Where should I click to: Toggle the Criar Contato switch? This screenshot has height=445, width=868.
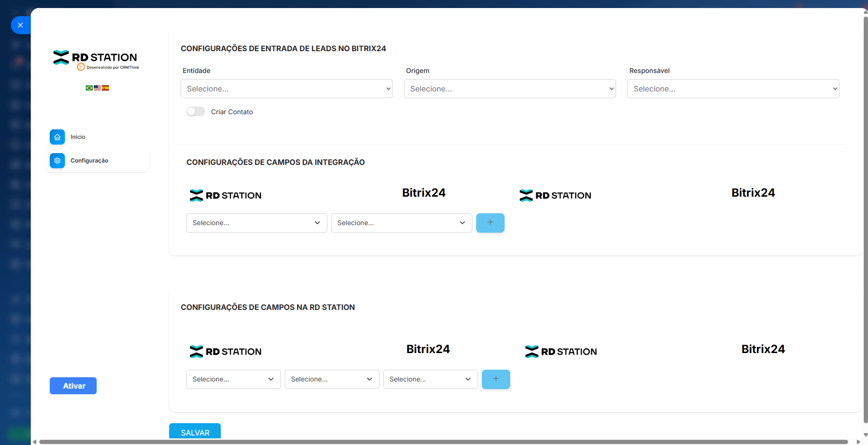(196, 112)
